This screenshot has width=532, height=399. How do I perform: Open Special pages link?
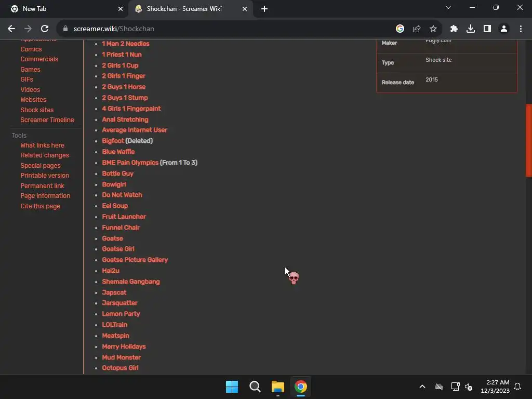tap(41, 166)
